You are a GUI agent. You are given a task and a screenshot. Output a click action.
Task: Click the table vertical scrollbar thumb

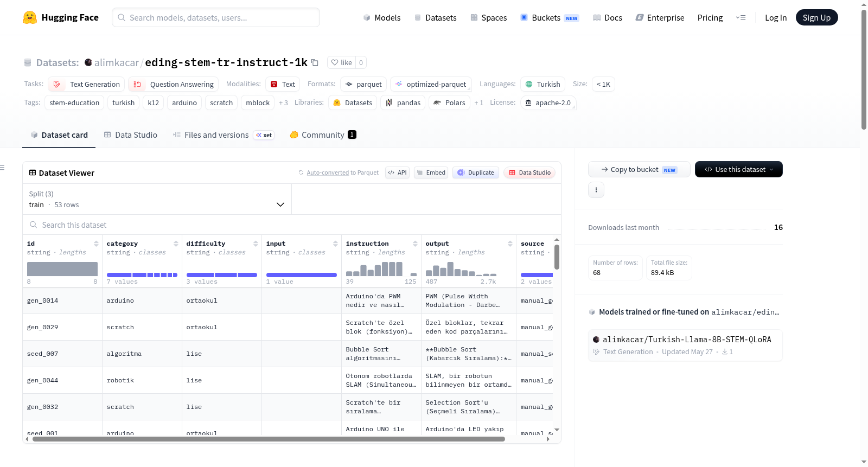557,257
